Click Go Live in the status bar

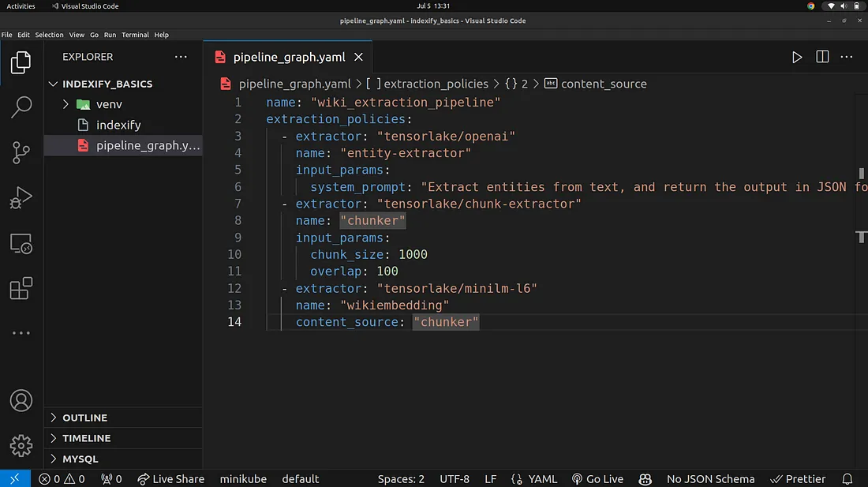tap(597, 478)
